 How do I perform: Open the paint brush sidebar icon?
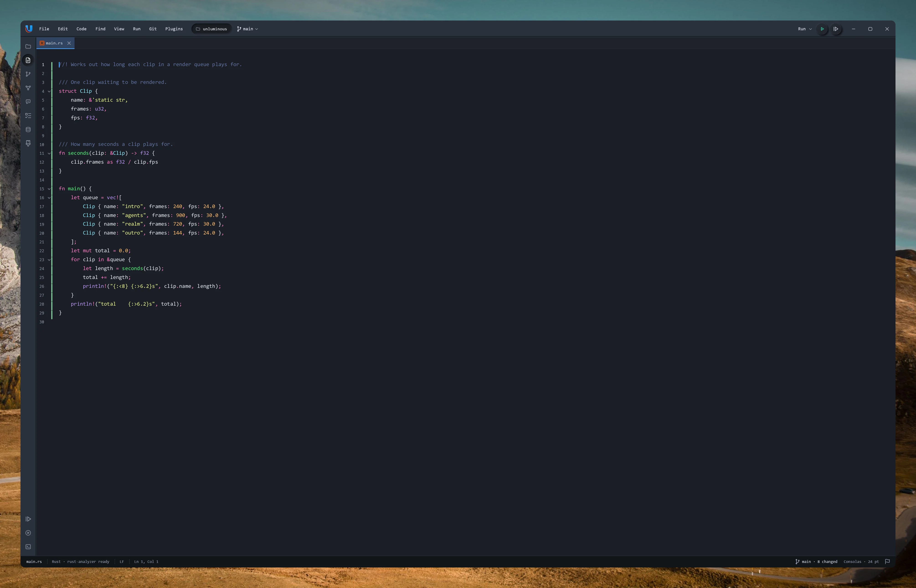coord(28,143)
